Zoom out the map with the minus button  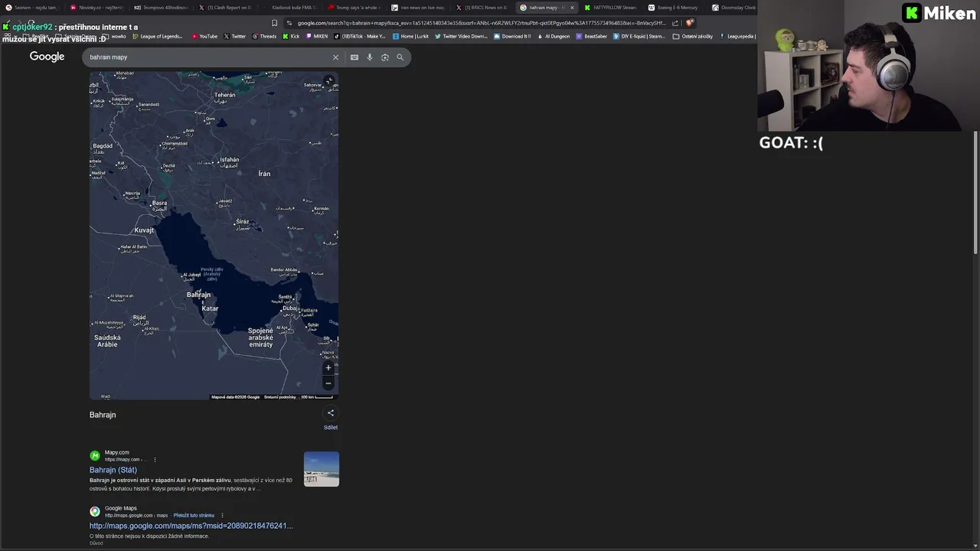coord(328,383)
